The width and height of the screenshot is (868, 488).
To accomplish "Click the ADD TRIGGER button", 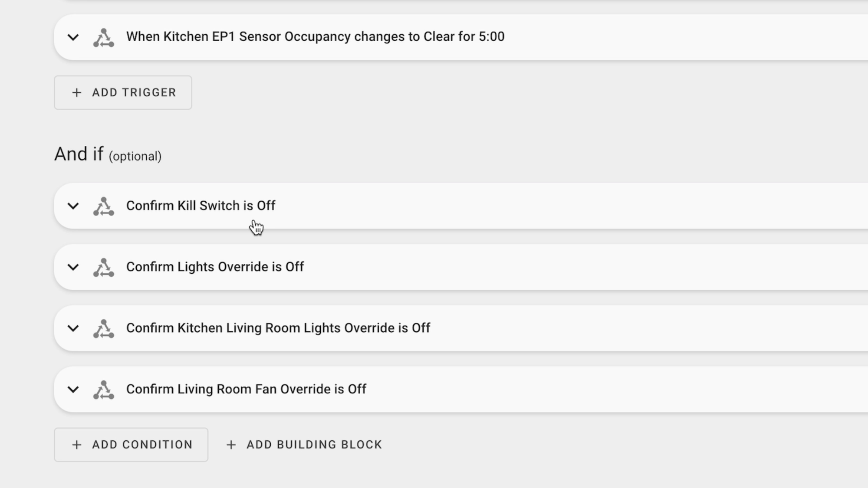I will click(123, 92).
